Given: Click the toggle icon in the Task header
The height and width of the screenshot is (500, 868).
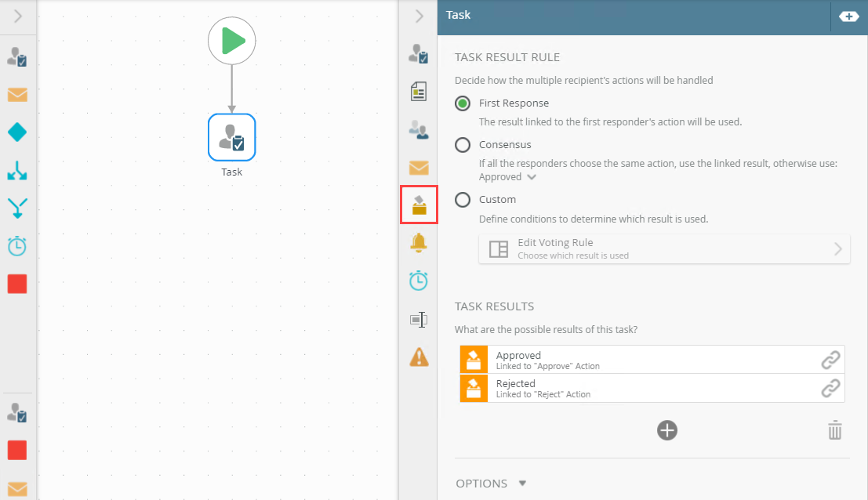Looking at the screenshot, I should [x=848, y=16].
